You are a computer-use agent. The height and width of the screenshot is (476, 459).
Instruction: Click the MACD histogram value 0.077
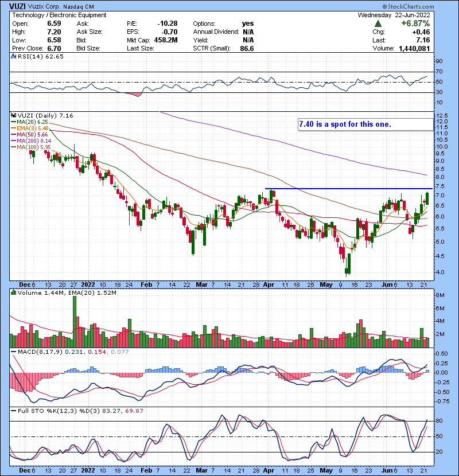120,352
